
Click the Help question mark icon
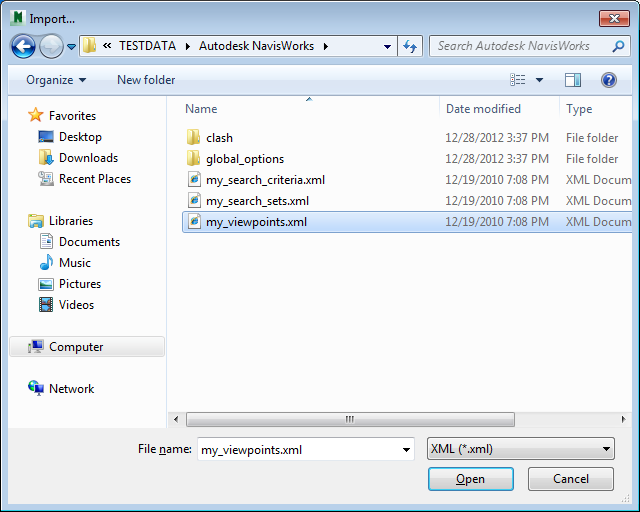click(609, 80)
